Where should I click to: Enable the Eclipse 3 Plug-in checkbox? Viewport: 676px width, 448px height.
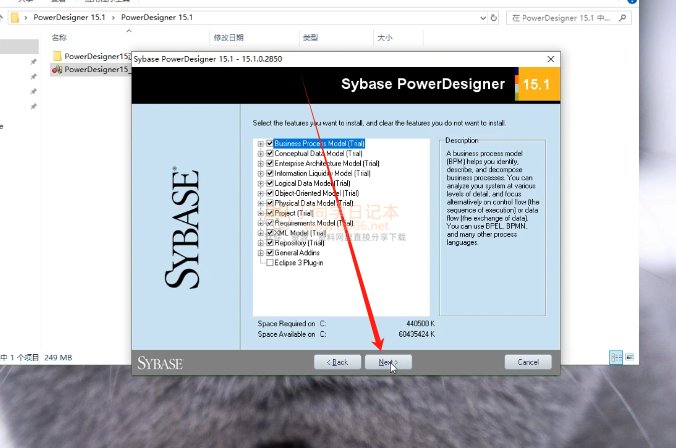270,263
